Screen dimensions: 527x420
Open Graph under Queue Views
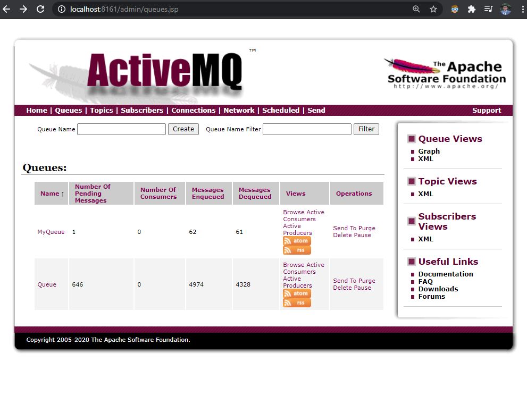tap(429, 151)
